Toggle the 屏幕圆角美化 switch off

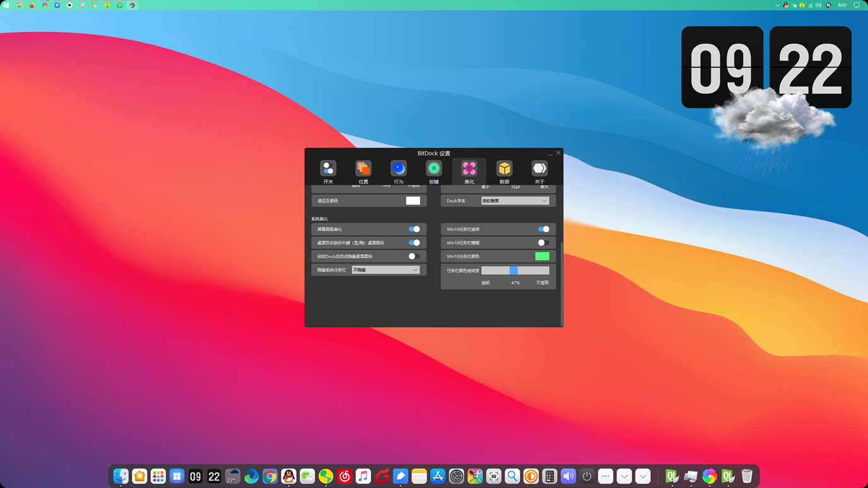[414, 229]
